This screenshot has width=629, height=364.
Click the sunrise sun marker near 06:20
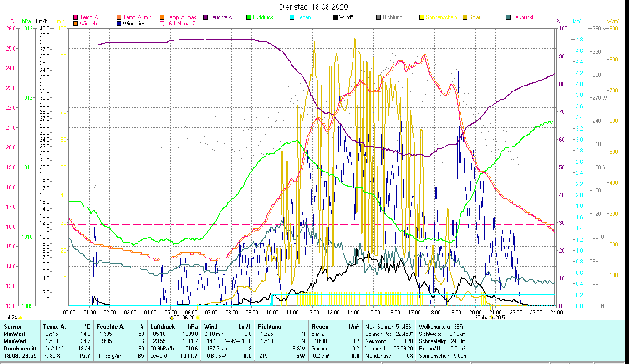pos(197,318)
